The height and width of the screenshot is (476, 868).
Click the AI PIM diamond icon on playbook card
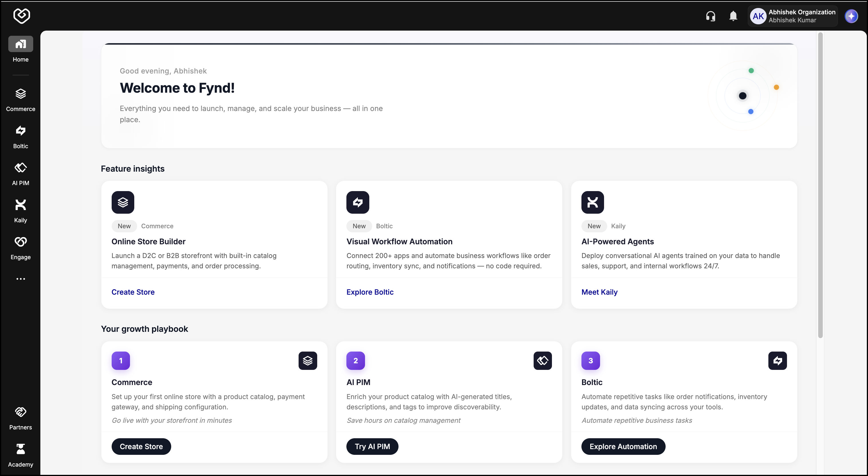(542, 360)
